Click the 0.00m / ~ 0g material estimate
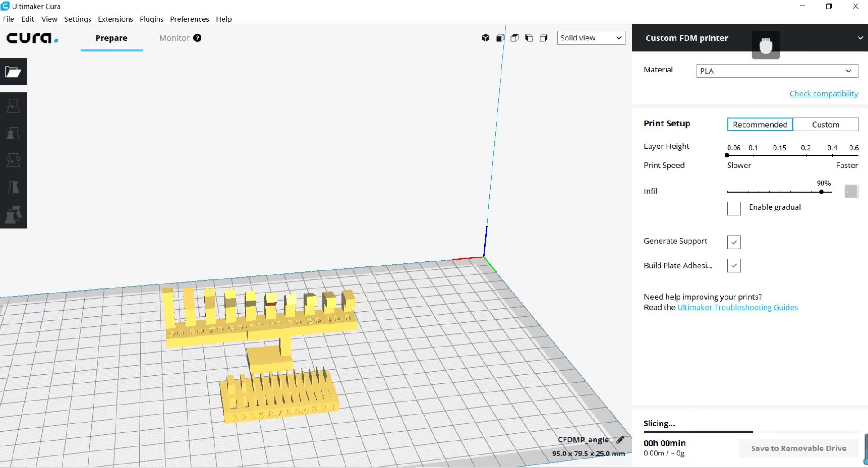The image size is (868, 468). tap(664, 453)
